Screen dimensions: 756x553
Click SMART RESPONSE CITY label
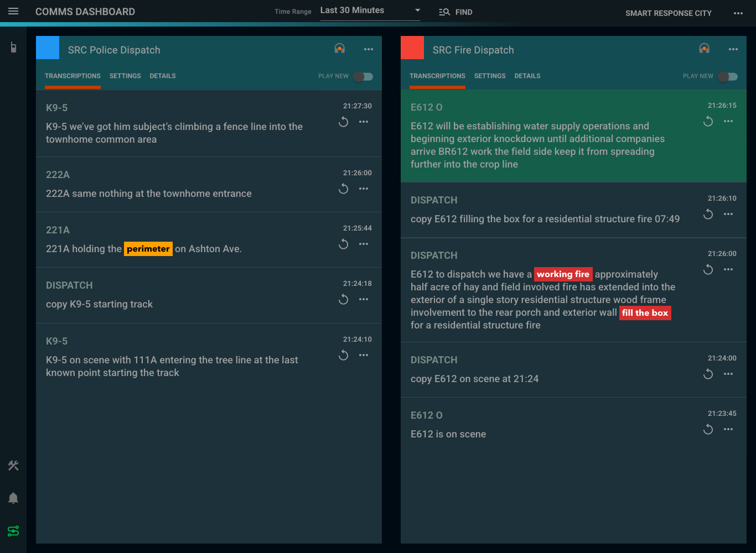pyautogui.click(x=669, y=13)
